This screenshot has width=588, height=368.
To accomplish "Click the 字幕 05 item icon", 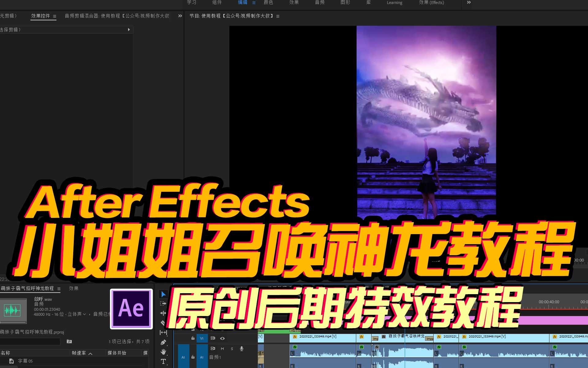I will coord(11,361).
